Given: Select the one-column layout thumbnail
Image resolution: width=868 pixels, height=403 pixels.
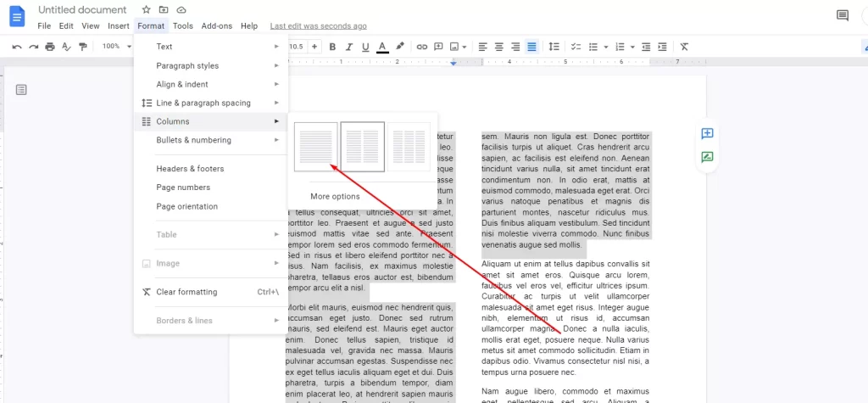Looking at the screenshot, I should pyautogui.click(x=315, y=147).
